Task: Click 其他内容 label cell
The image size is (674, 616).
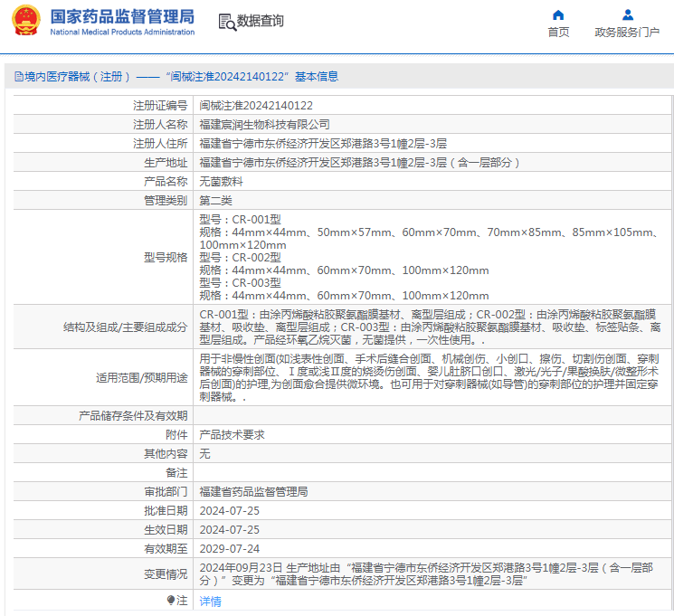Action: (x=166, y=453)
